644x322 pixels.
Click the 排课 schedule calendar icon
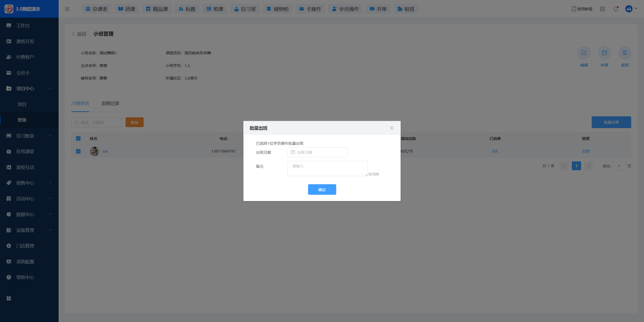(x=604, y=53)
